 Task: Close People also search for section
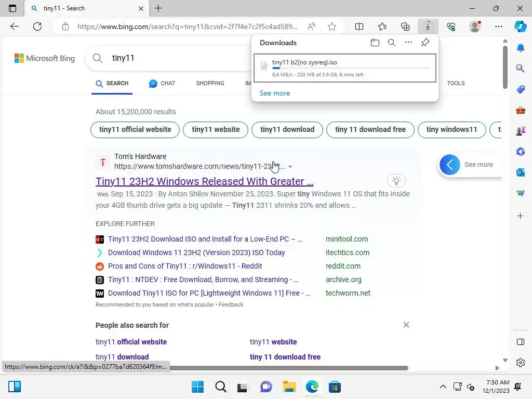click(406, 325)
